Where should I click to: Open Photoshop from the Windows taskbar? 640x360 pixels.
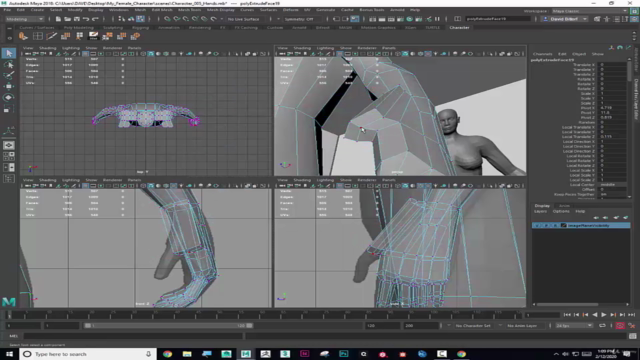pos(344,354)
